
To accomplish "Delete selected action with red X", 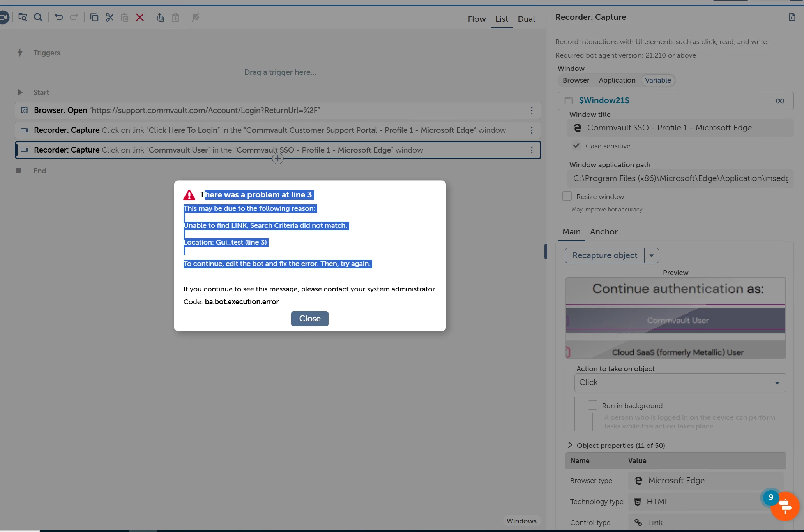I will 140,18.
